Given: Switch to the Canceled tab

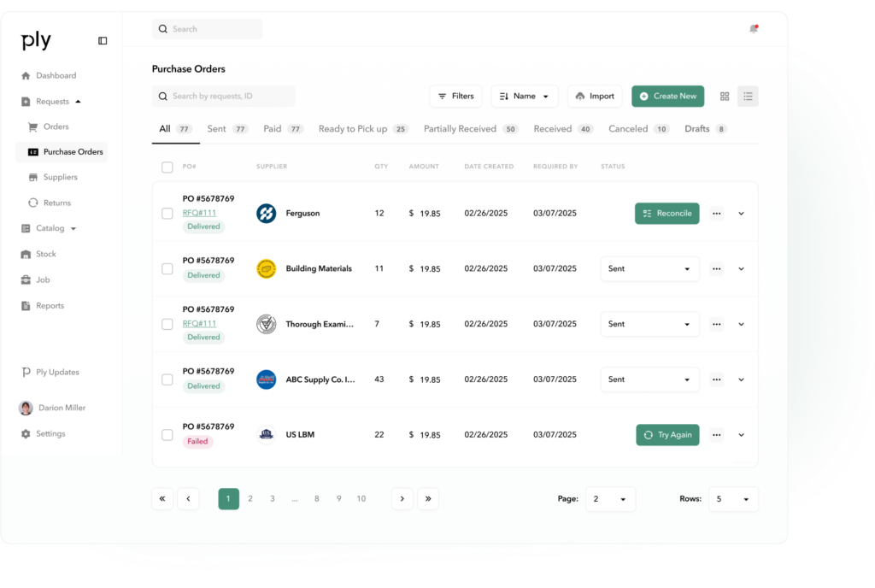Looking at the screenshot, I should coord(638,129).
